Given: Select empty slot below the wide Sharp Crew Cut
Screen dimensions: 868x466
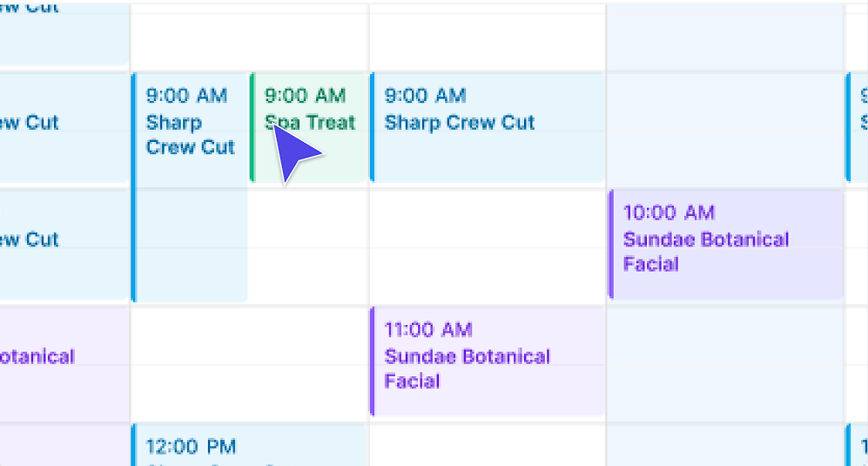Looking at the screenshot, I should (x=488, y=244).
